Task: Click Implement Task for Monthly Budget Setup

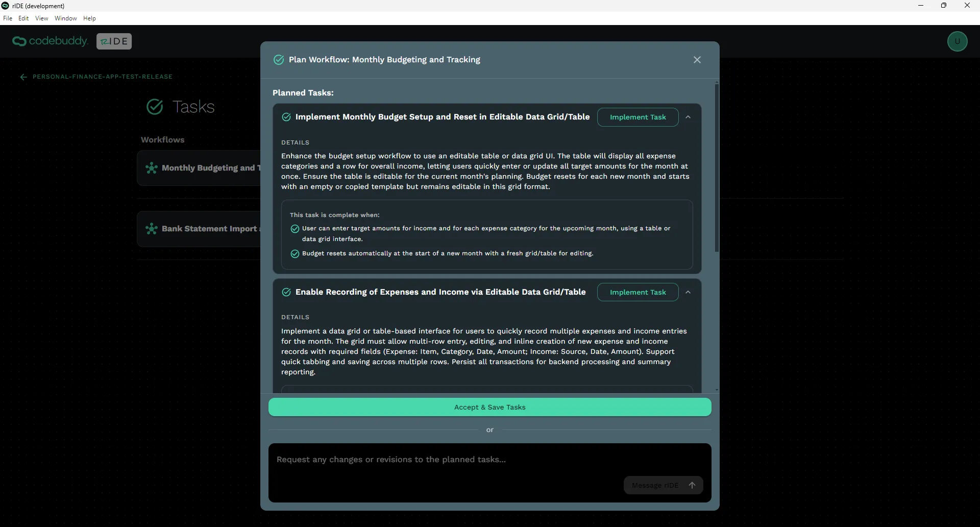Action: (x=638, y=117)
